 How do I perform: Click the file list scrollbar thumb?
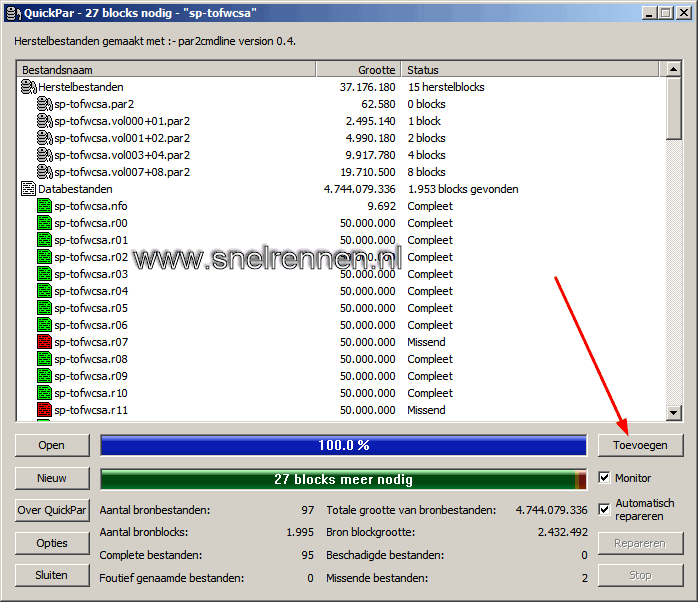[x=674, y=109]
